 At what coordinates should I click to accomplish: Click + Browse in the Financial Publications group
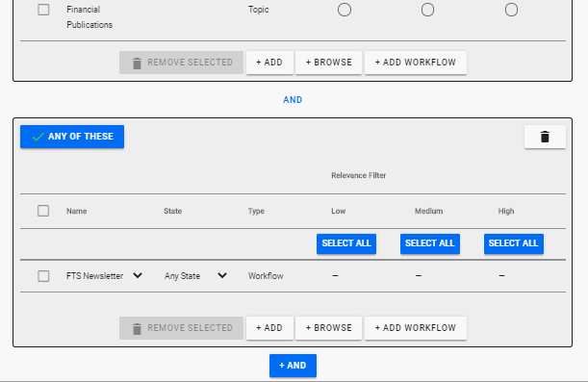pyautogui.click(x=328, y=63)
